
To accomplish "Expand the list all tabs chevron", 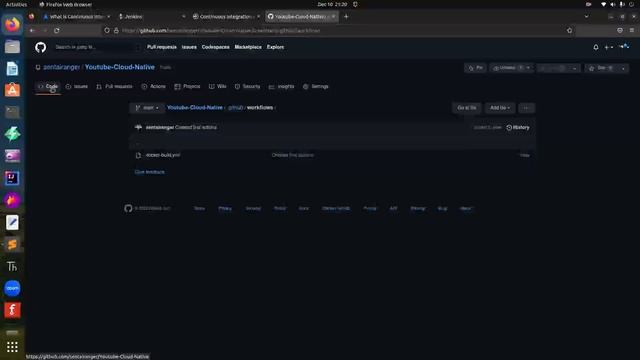I will pyautogui.click(x=587, y=17).
